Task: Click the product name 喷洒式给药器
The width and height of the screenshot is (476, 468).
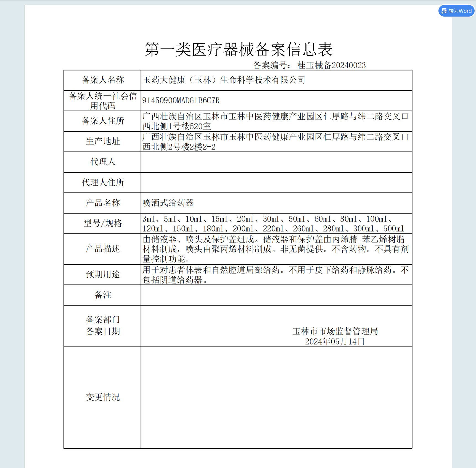Action: coord(168,203)
